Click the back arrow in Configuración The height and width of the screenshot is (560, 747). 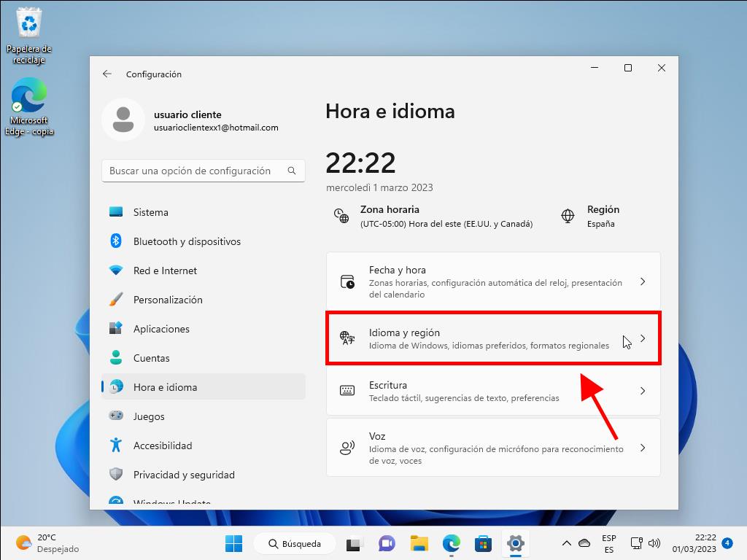(x=107, y=74)
